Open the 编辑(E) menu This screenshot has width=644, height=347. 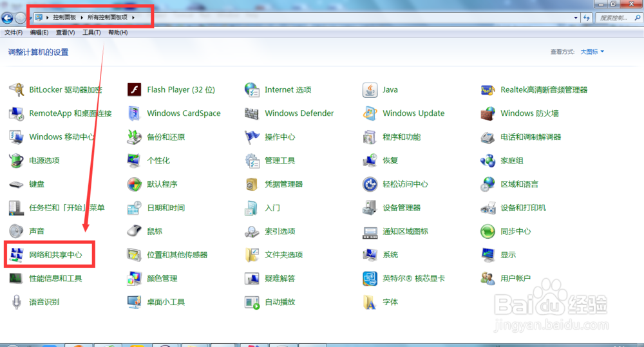pyautogui.click(x=39, y=32)
